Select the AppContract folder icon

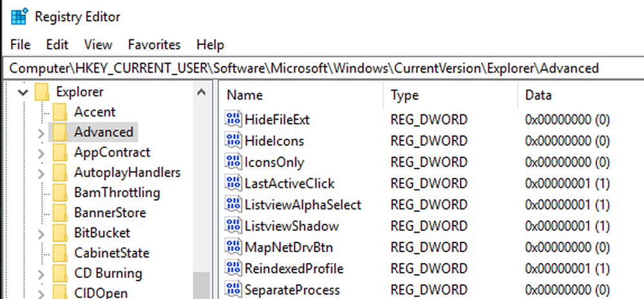click(60, 152)
